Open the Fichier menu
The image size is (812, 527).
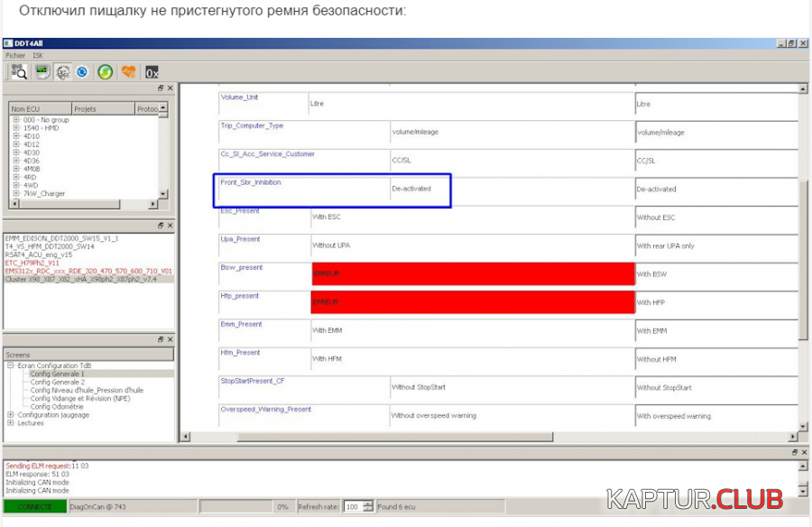15,55
